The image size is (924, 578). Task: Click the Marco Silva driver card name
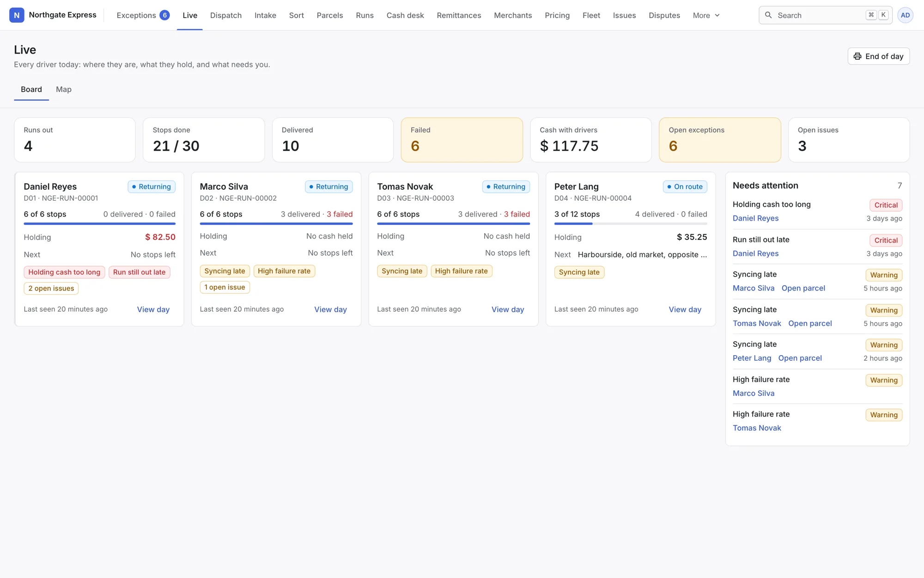coord(224,187)
